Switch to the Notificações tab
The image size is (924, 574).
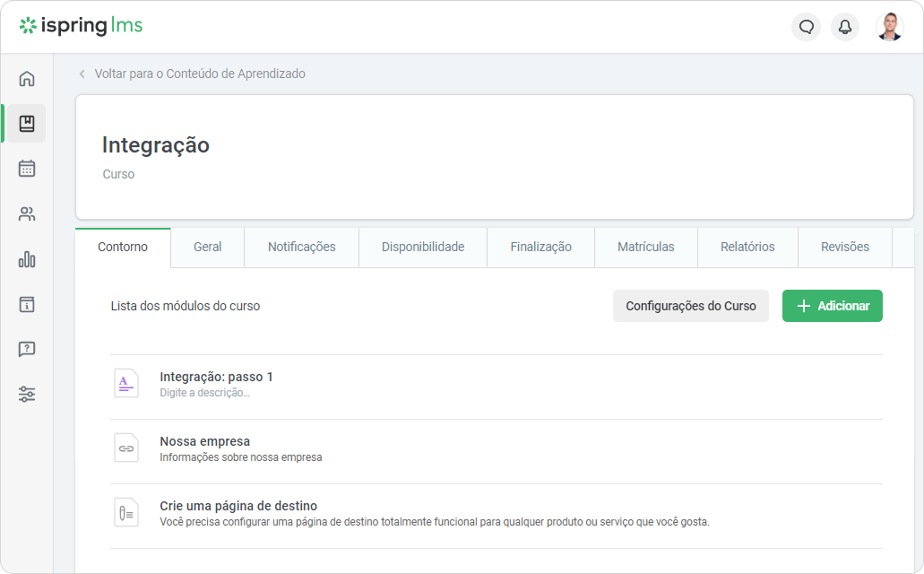301,247
